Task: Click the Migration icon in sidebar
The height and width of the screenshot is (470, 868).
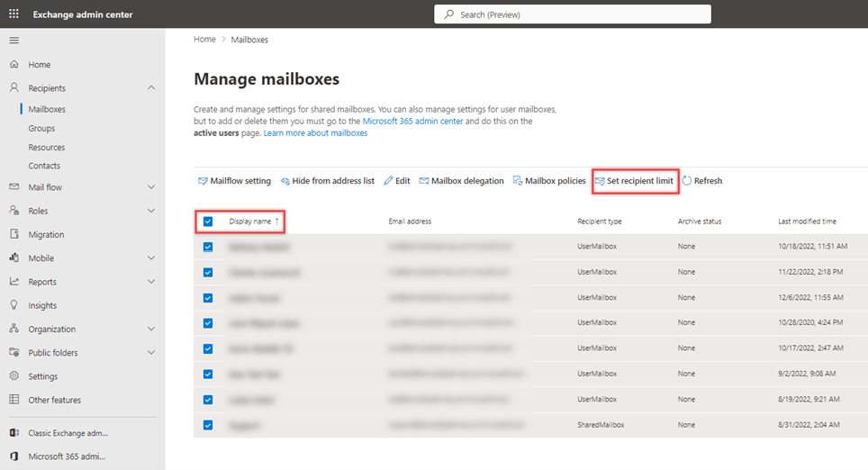Action: pyautogui.click(x=14, y=234)
